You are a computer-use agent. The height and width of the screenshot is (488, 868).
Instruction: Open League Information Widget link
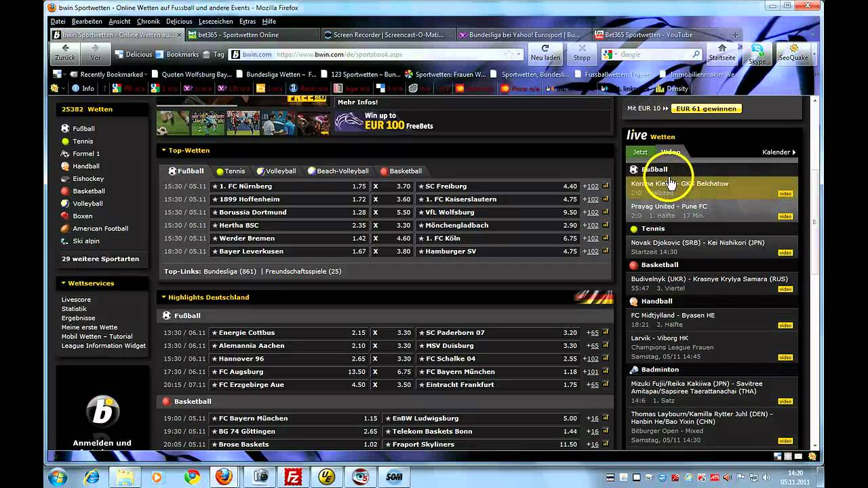click(104, 346)
